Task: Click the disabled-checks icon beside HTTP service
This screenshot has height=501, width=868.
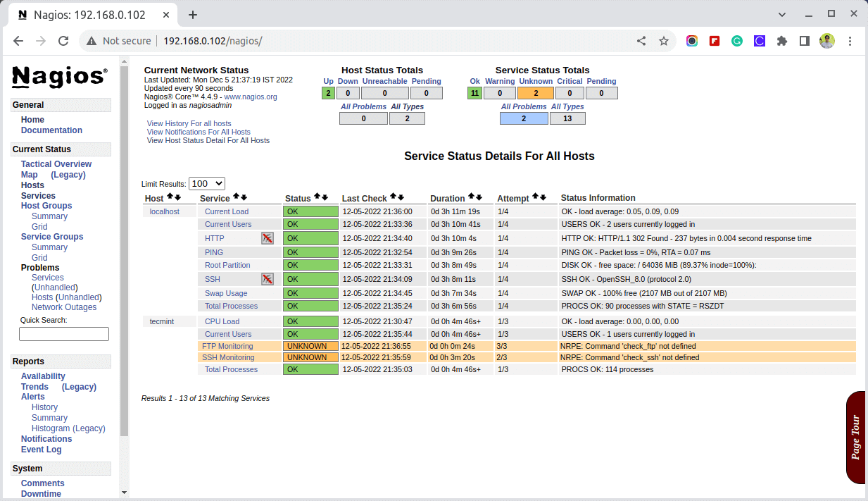Action: [267, 238]
